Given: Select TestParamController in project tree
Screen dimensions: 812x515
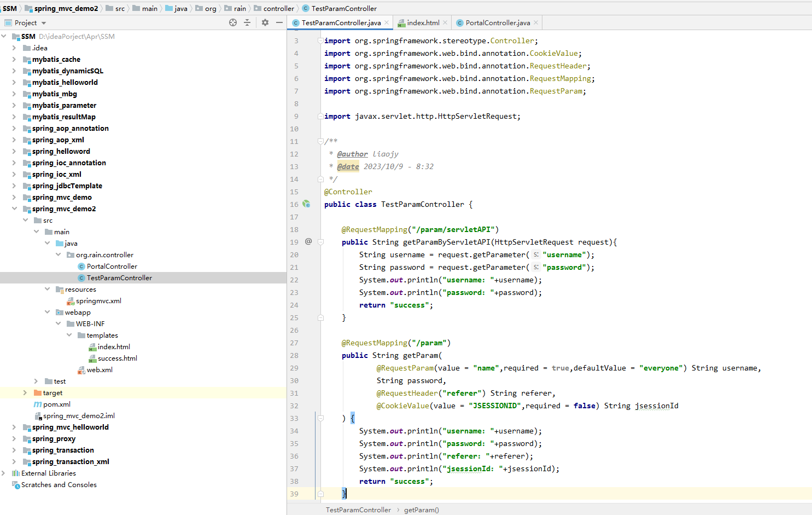Looking at the screenshot, I should [119, 278].
